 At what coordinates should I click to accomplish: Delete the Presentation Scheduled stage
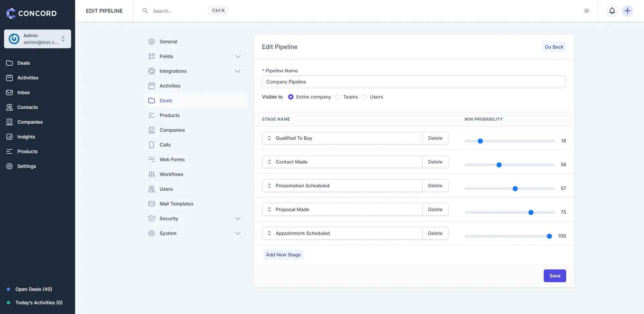point(435,186)
